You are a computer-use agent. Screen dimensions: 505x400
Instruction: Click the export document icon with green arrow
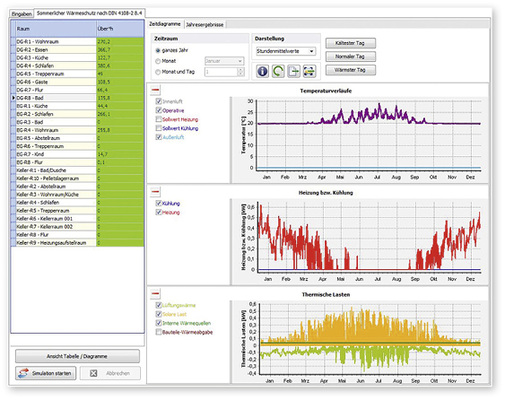click(x=294, y=71)
